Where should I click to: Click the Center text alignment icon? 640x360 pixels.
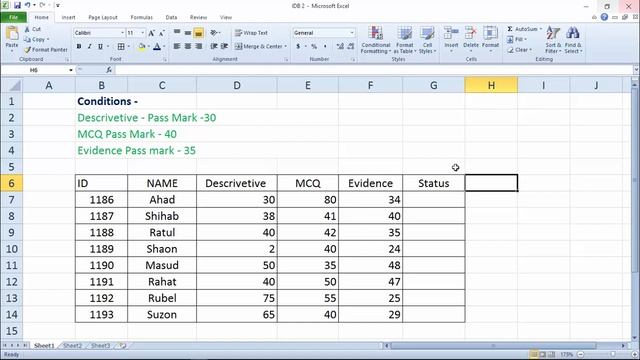point(188,47)
